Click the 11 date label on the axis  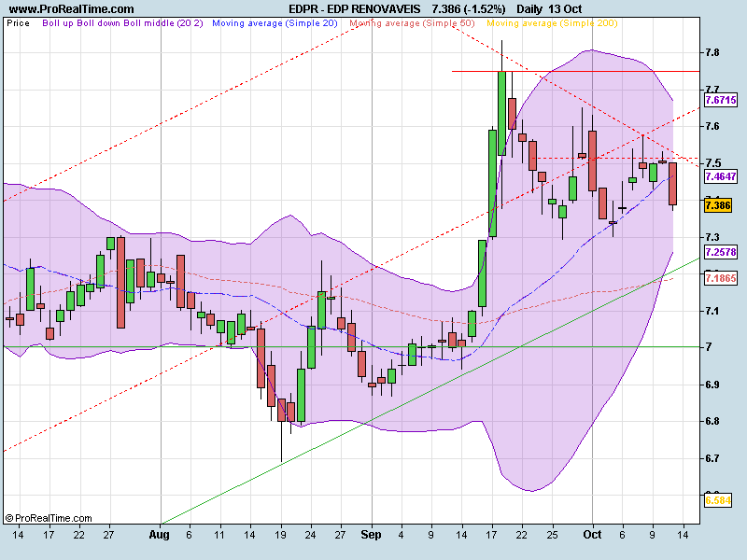[219, 535]
